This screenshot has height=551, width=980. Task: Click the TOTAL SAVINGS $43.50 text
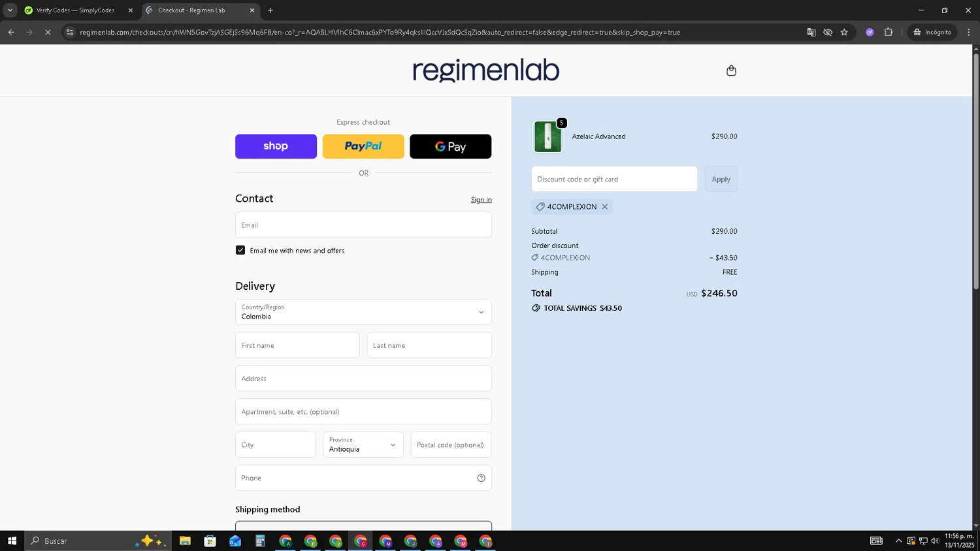[583, 308]
